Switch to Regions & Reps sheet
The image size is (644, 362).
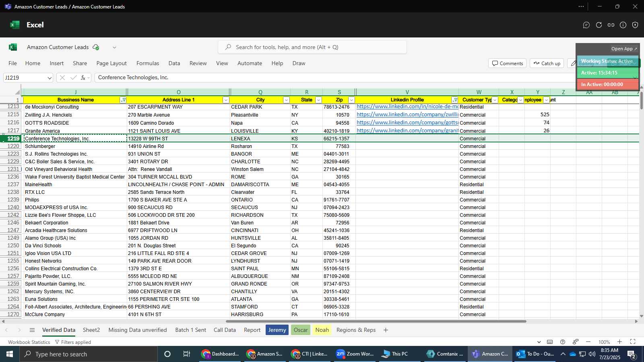(x=356, y=330)
